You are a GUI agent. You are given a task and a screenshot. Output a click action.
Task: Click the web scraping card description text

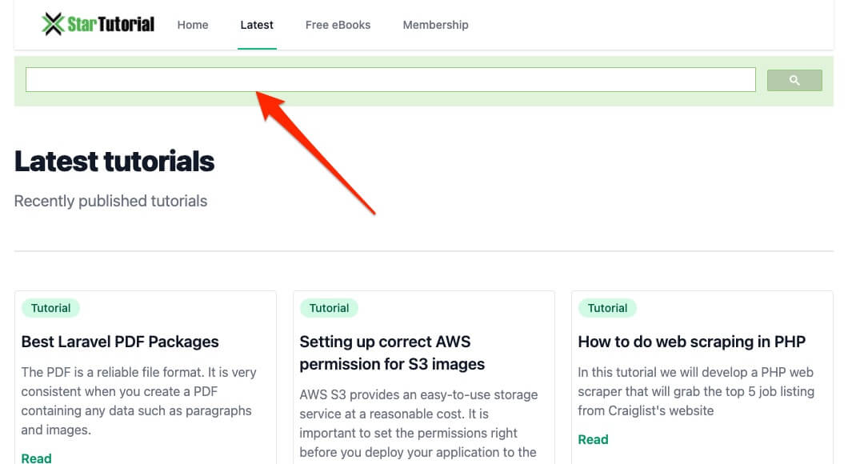(x=696, y=391)
